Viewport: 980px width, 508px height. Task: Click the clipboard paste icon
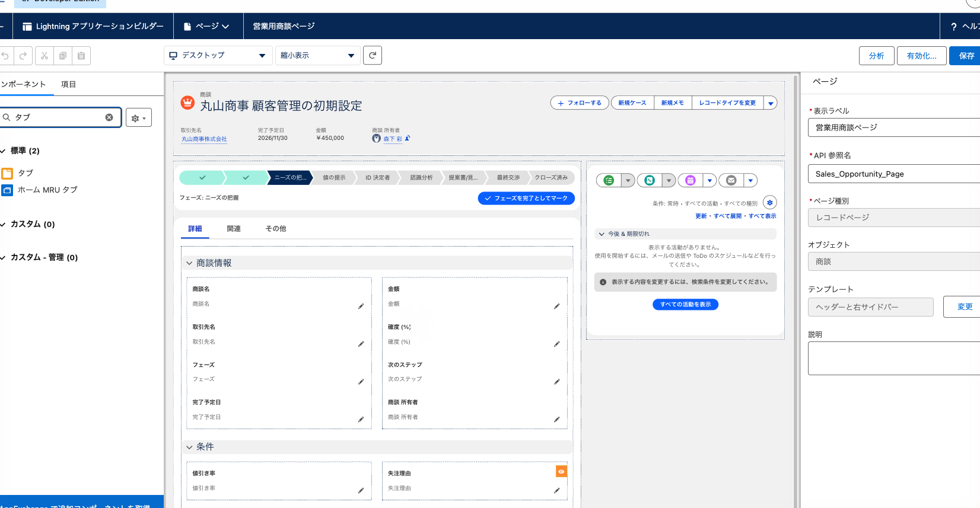coord(81,56)
